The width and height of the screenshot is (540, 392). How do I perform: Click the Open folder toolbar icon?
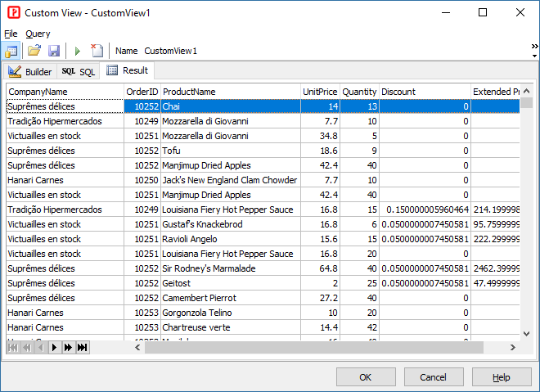click(34, 51)
